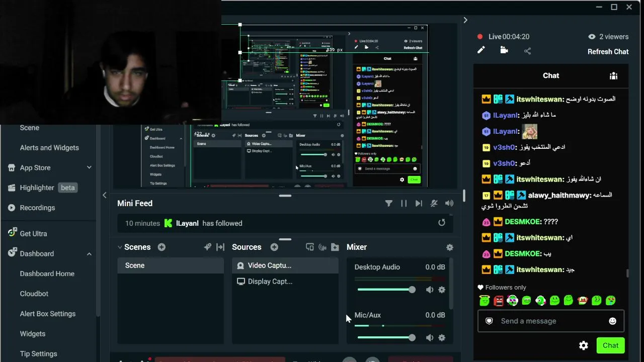Screen dimensions: 644x362
Task: Collapse the Scenes panel chevron
Action: [120, 247]
